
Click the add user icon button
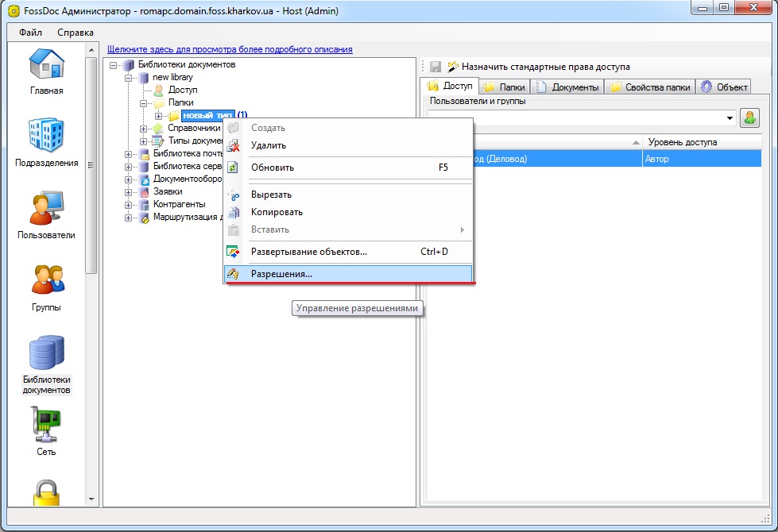(749, 118)
